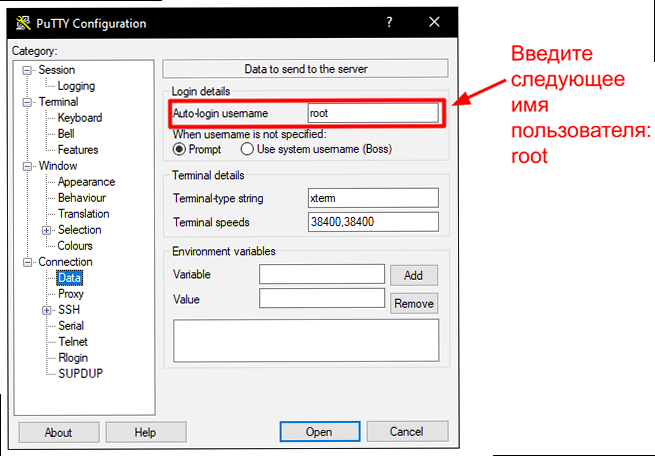Click the environment Value field
This screenshot has height=456, width=655.
(x=322, y=298)
